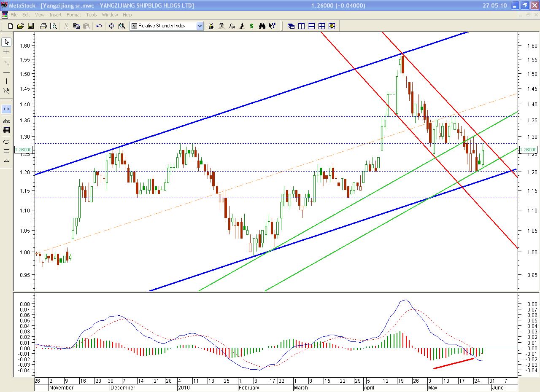The image size is (540, 392).
Task: Click the February label on date axis
Action: [249, 387]
